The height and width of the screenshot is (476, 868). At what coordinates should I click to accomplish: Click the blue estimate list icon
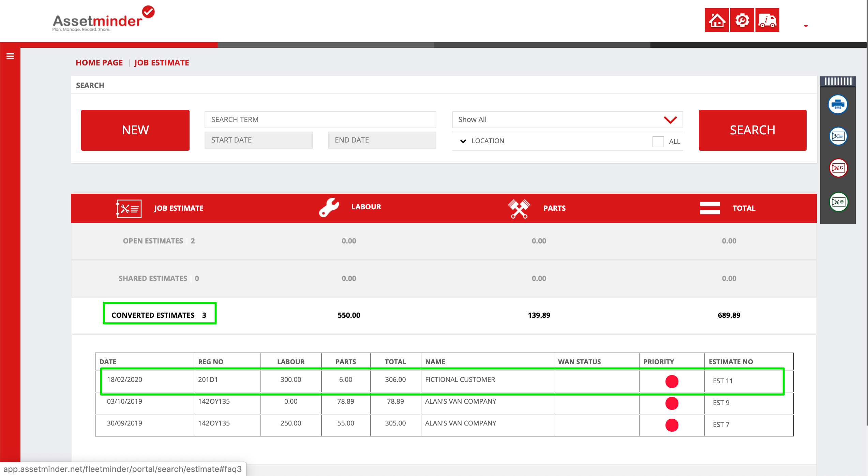click(x=838, y=136)
